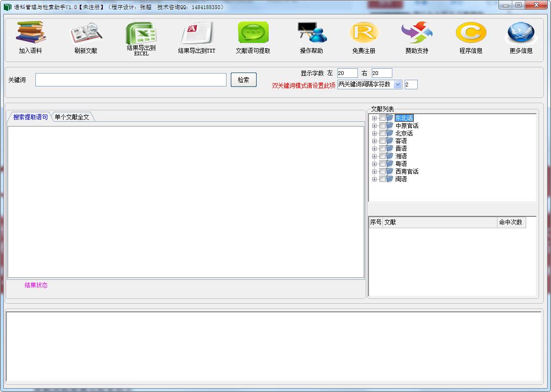551x392 pixels.
Task: Check the 闽语 checkbox
Action: coord(382,179)
